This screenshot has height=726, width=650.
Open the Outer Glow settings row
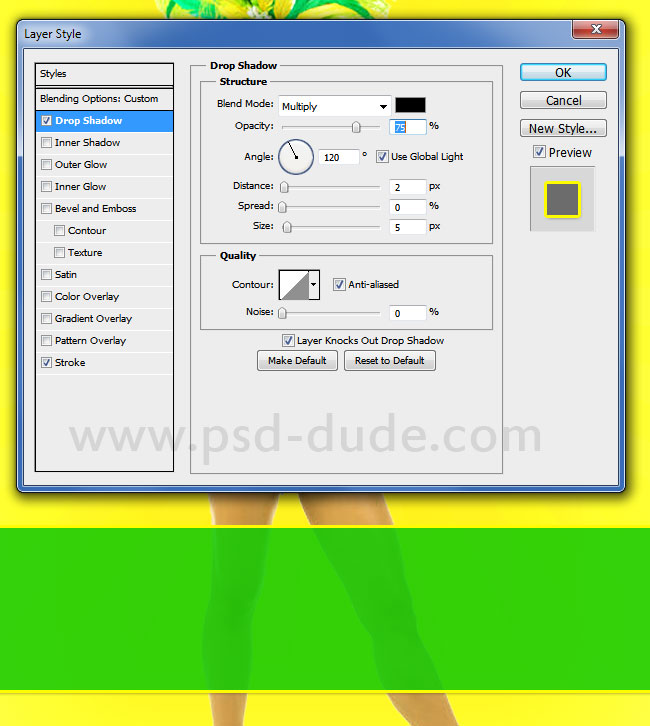coord(104,165)
